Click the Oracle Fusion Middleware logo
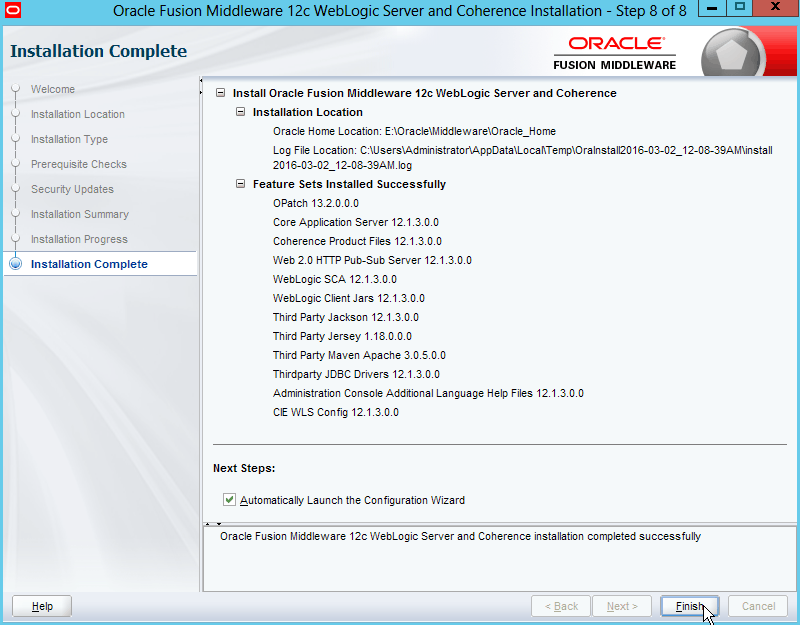 coord(615,53)
